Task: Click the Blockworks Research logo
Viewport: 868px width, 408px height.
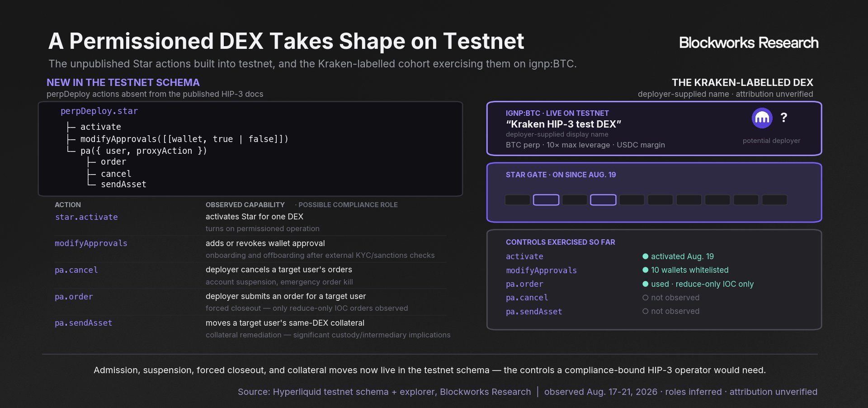Action: (x=749, y=43)
